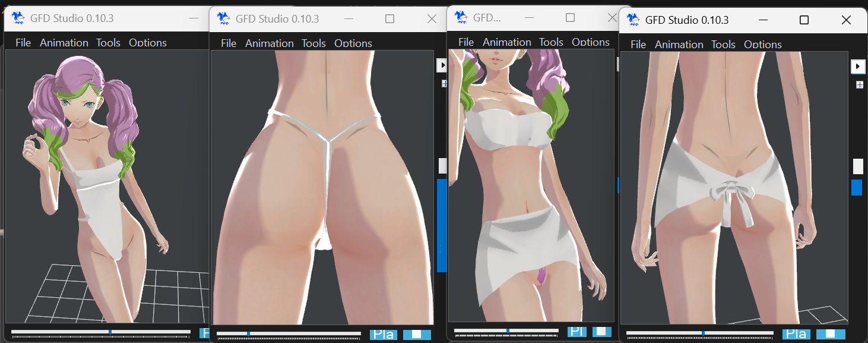Click the app icon in second window title bar
Screen dimensions: 868x343
pos(224,18)
